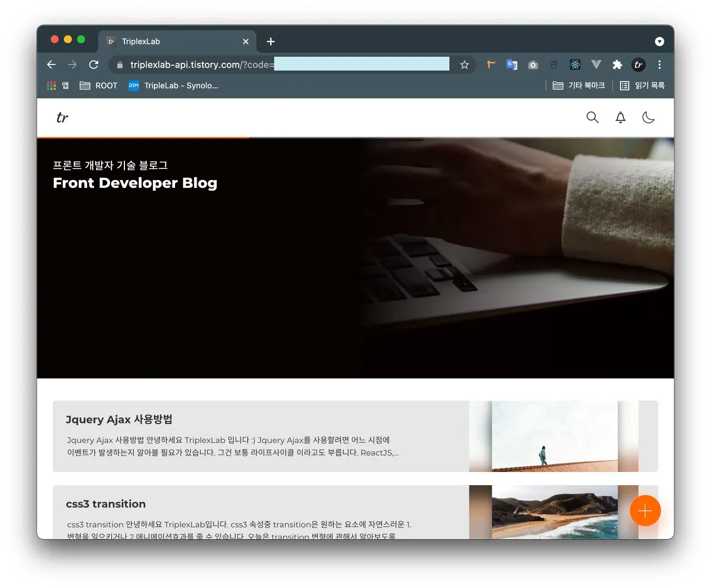
Task: Open the blog search magnifier icon
Action: click(593, 117)
